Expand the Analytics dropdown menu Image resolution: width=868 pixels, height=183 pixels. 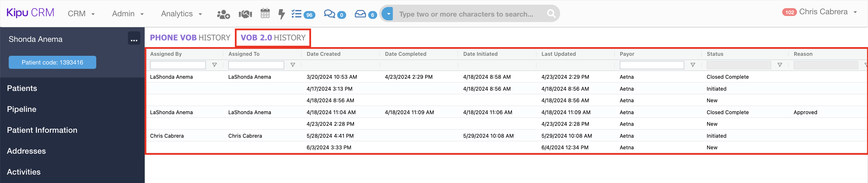pos(181,14)
